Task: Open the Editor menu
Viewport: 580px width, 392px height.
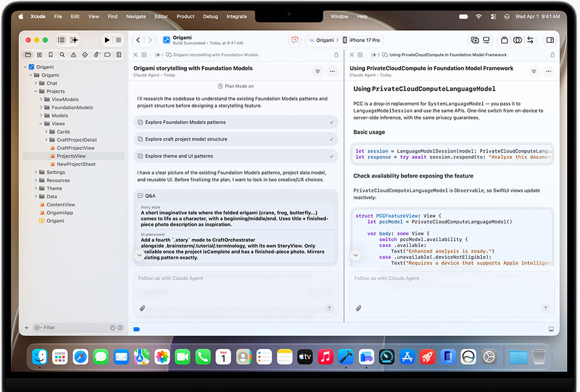Action: [161, 16]
